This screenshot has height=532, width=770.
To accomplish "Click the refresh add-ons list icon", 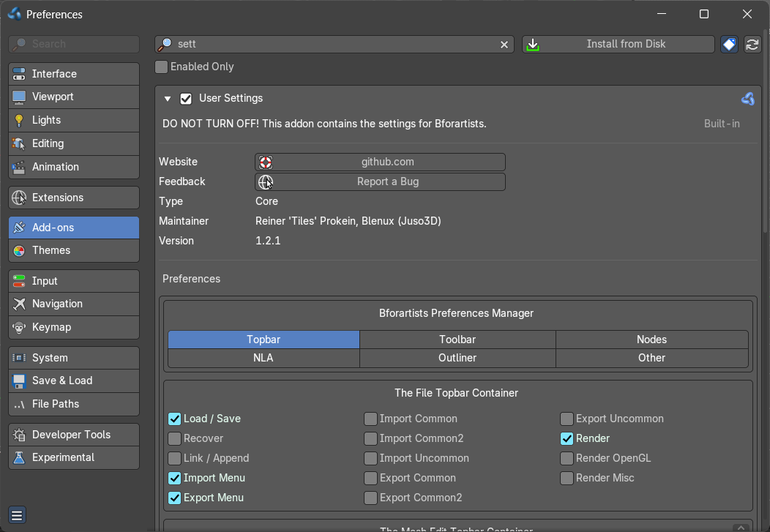I will point(752,44).
